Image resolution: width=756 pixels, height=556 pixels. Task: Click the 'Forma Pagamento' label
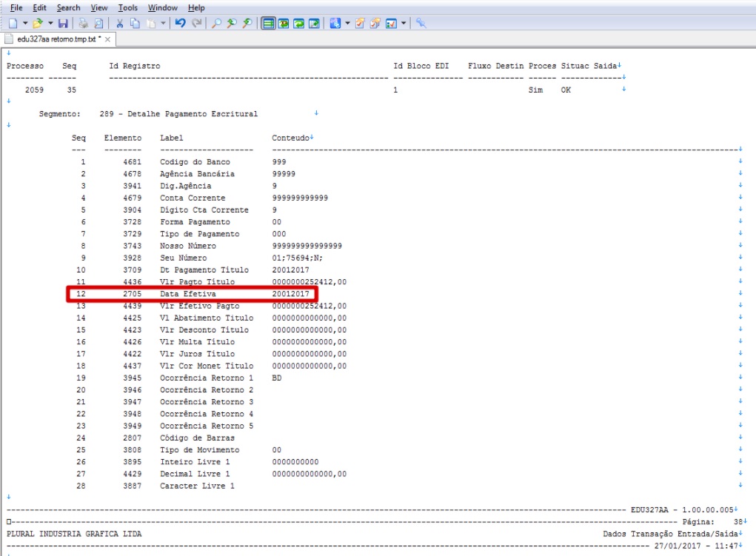click(195, 222)
